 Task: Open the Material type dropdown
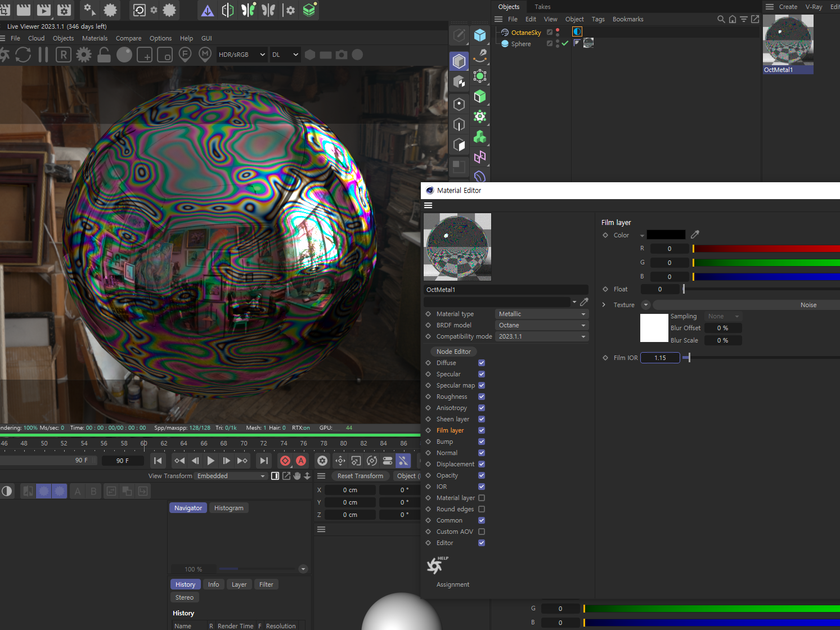coord(542,314)
